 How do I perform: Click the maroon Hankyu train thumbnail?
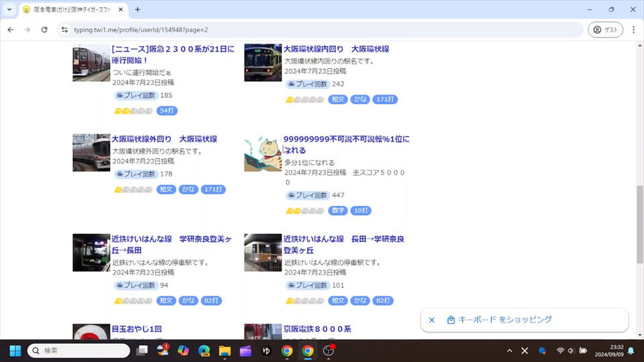[x=91, y=63]
